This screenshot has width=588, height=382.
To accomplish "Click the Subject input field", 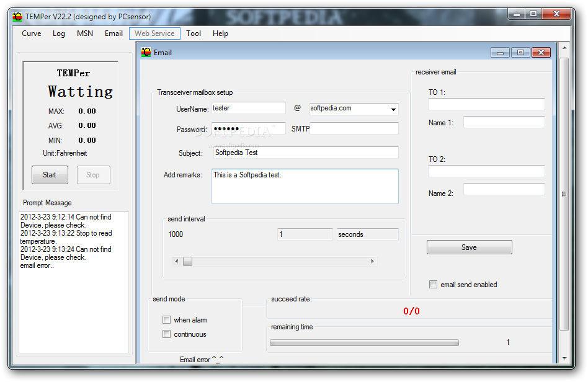I will (x=305, y=153).
